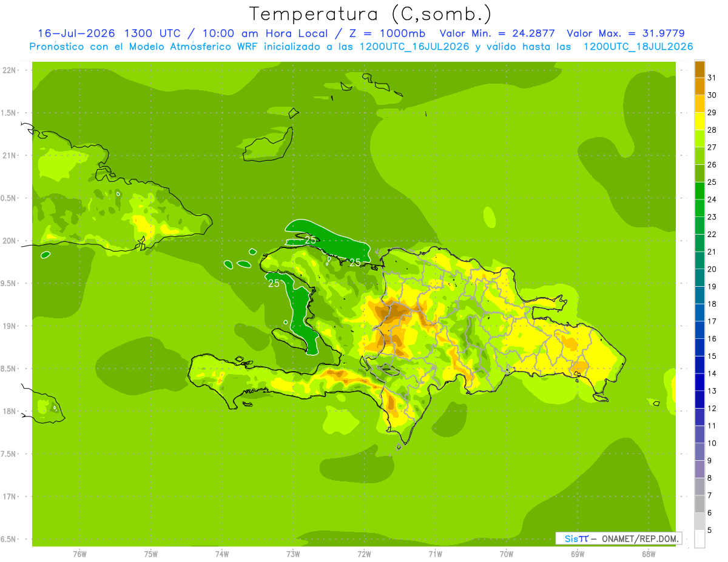
Task: Click legend value 16
Action: point(712,339)
